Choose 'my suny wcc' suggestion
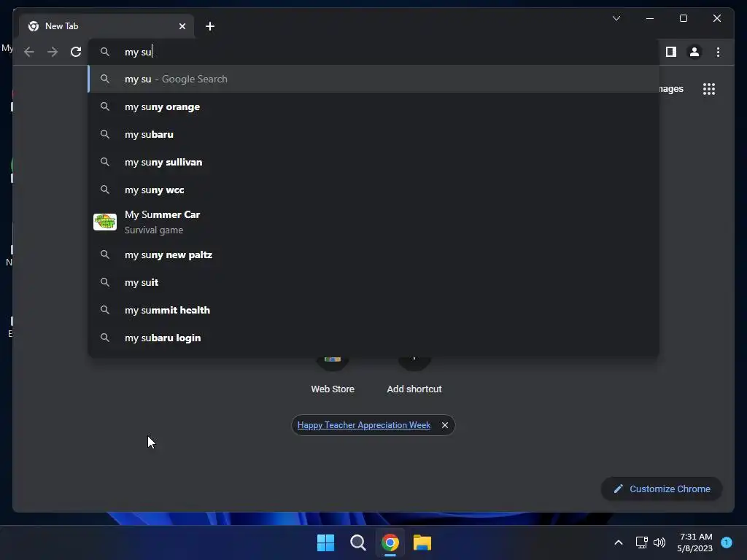 373,190
